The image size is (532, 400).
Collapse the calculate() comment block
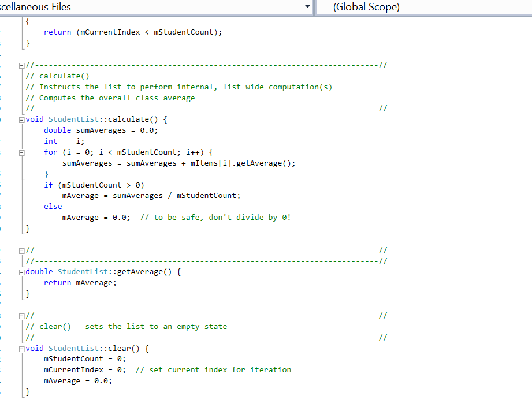point(22,65)
